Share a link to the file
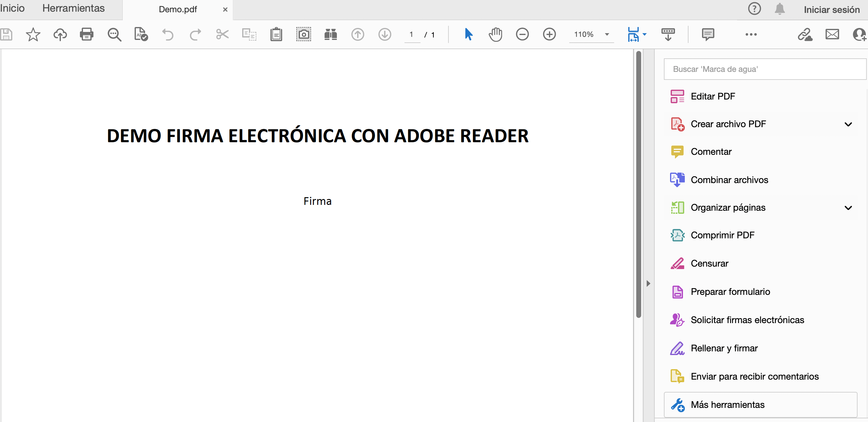Screen dimensions: 868x422 coord(805,34)
